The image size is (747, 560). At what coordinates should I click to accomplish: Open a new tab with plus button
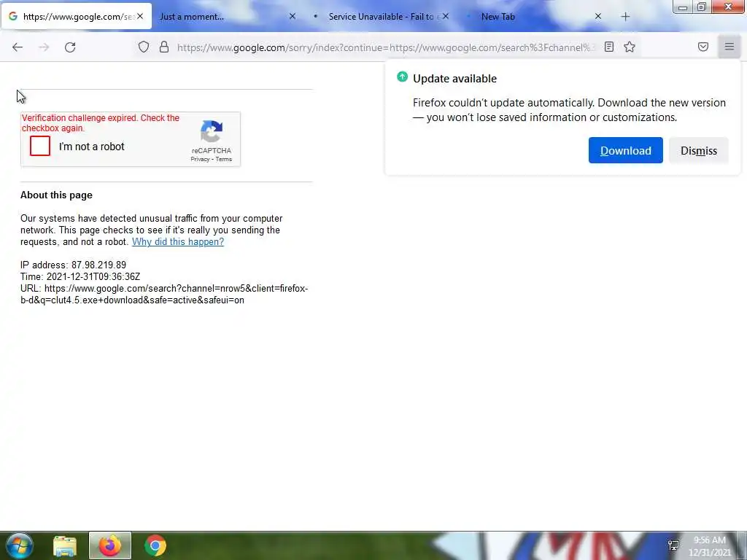(x=625, y=17)
